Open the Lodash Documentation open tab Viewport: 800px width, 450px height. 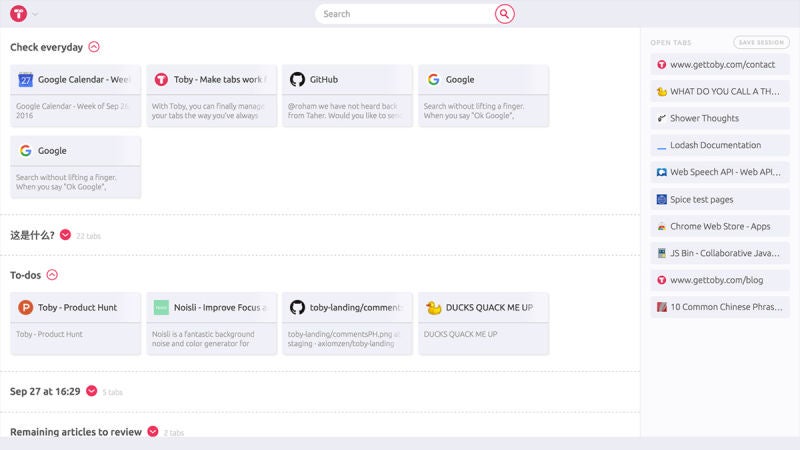[x=715, y=146]
